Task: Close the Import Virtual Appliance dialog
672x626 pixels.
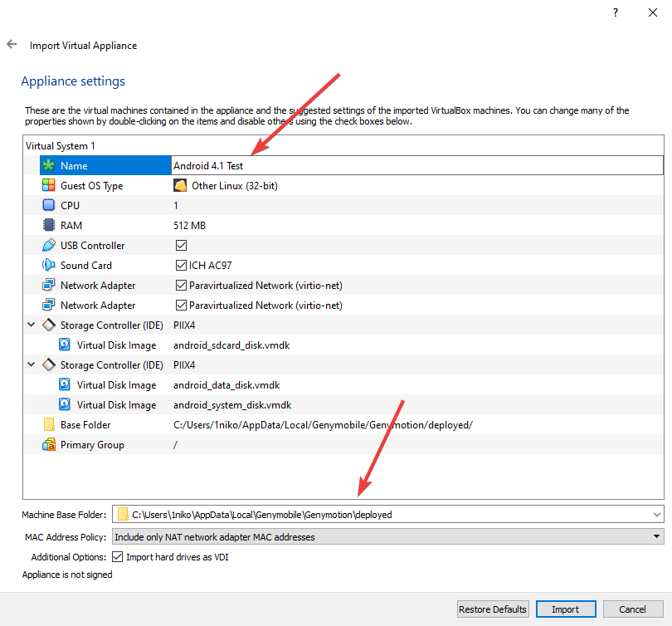Action: [653, 12]
